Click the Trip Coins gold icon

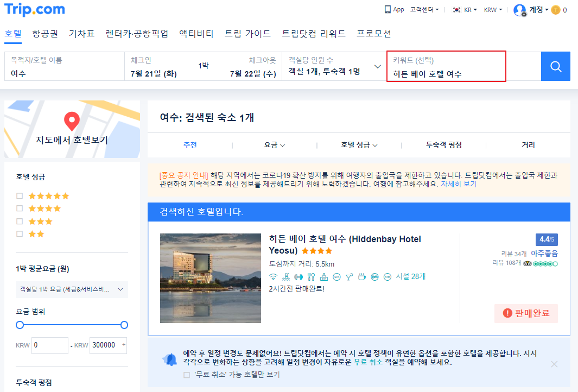tap(556, 10)
